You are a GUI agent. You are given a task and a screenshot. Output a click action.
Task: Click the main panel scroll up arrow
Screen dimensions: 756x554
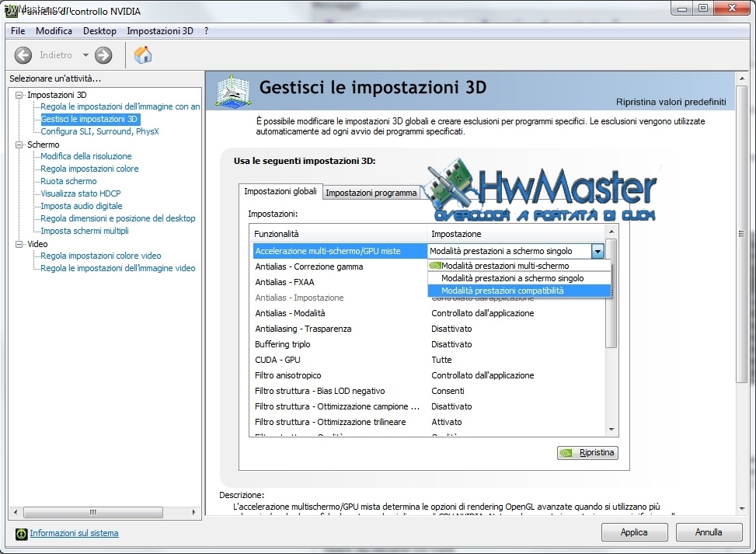tap(741, 78)
